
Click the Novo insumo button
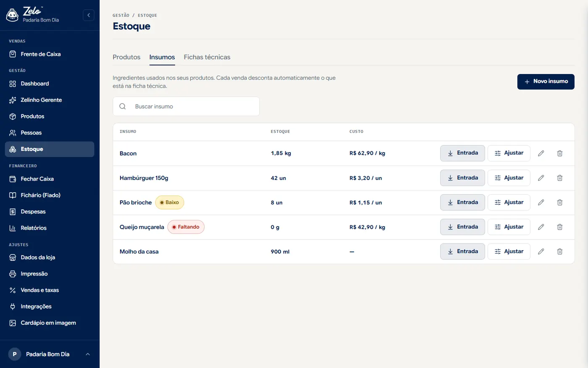(546, 82)
